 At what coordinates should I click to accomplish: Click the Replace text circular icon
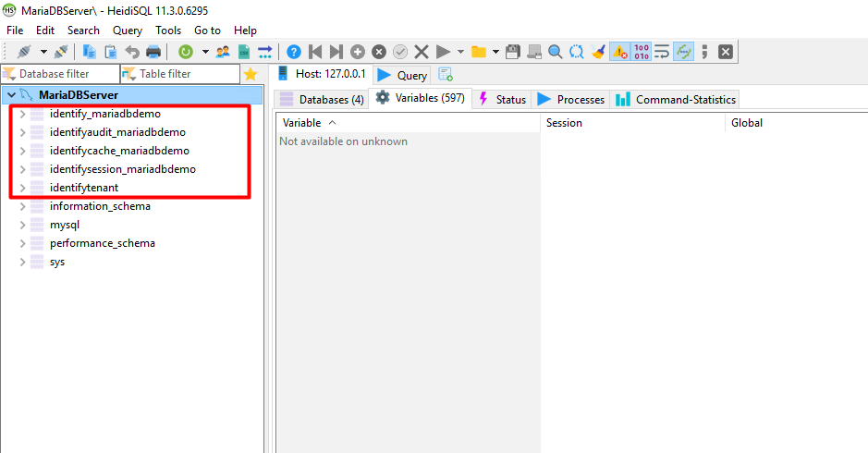click(x=576, y=52)
